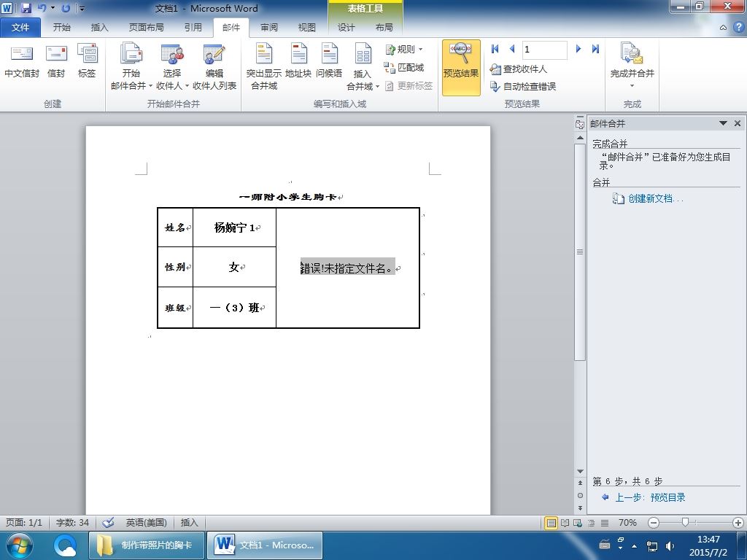Click 查找收件人 find recipient
This screenshot has height=560, width=747.
tap(519, 69)
